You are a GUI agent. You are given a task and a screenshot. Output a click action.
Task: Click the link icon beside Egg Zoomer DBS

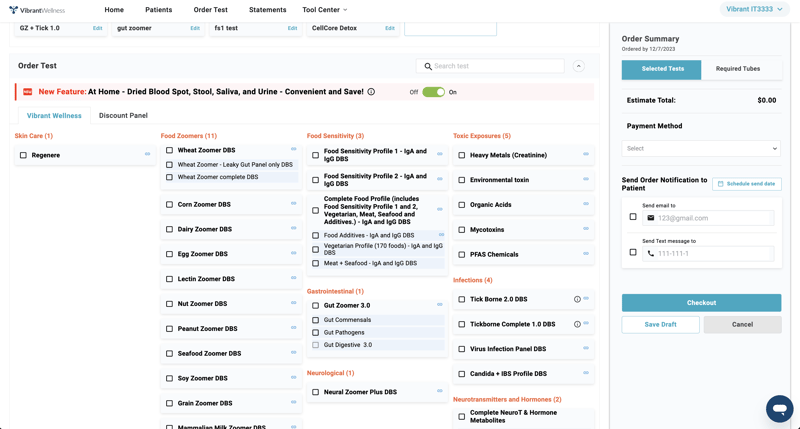point(294,253)
